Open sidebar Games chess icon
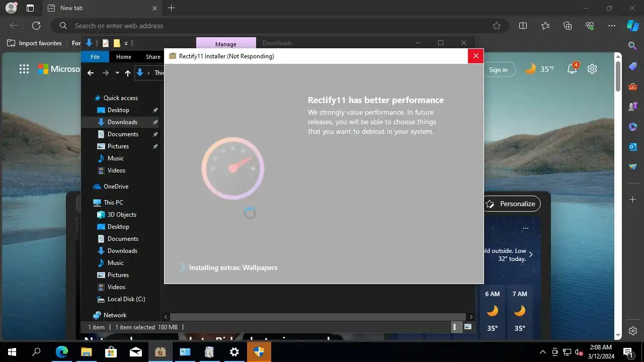Screen dimensions: 644x362 633,107
